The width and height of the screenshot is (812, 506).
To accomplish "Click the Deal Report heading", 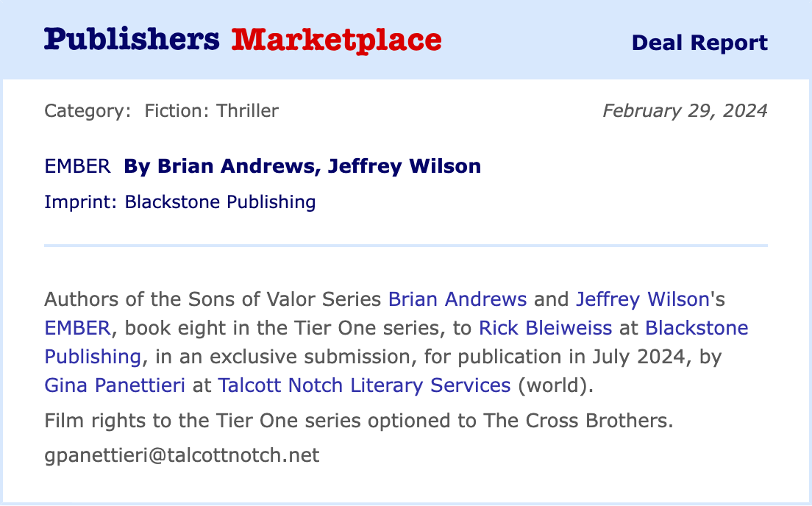I will tap(699, 43).
